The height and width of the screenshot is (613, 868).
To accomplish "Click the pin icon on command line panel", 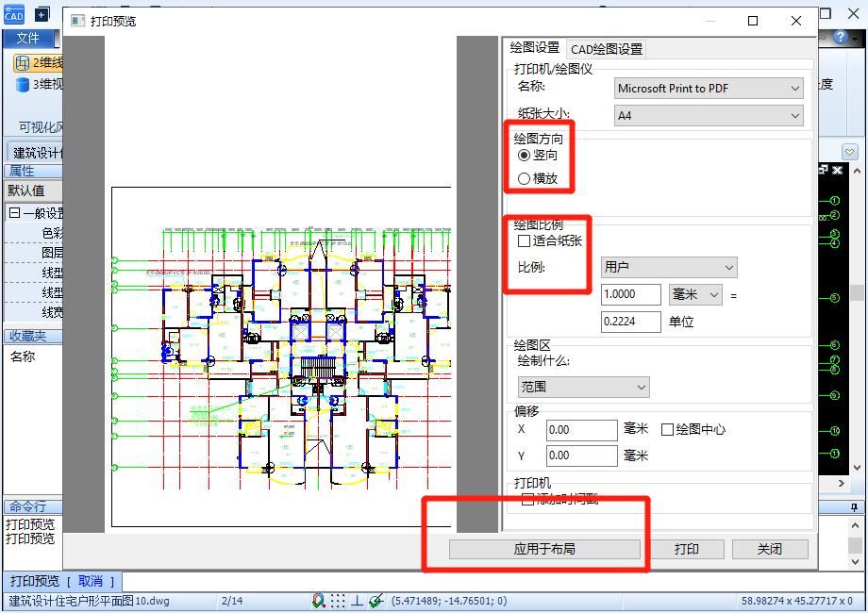I will (x=855, y=507).
